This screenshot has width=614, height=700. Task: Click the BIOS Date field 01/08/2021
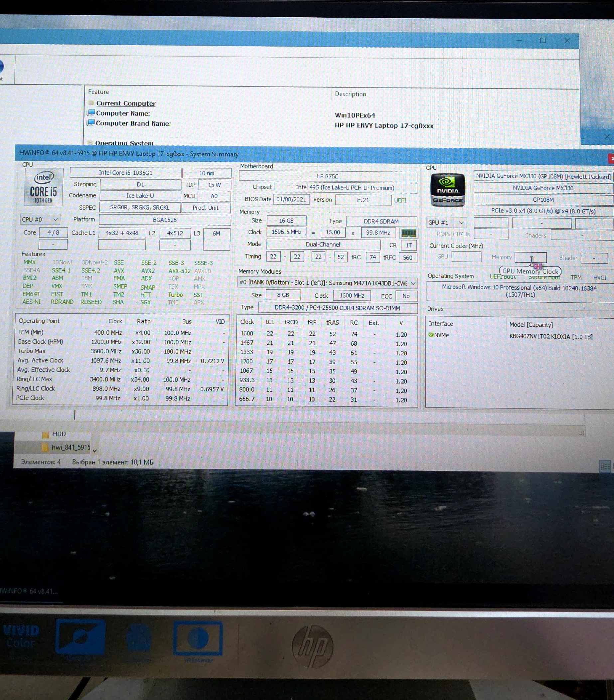(291, 199)
